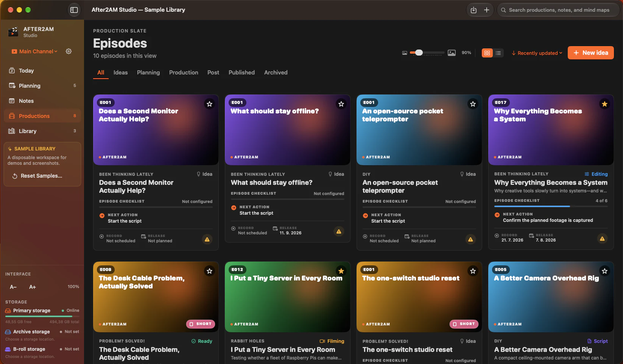Star the What should stay offline episode
Viewport: 623px width, 364px height.
[x=341, y=104]
